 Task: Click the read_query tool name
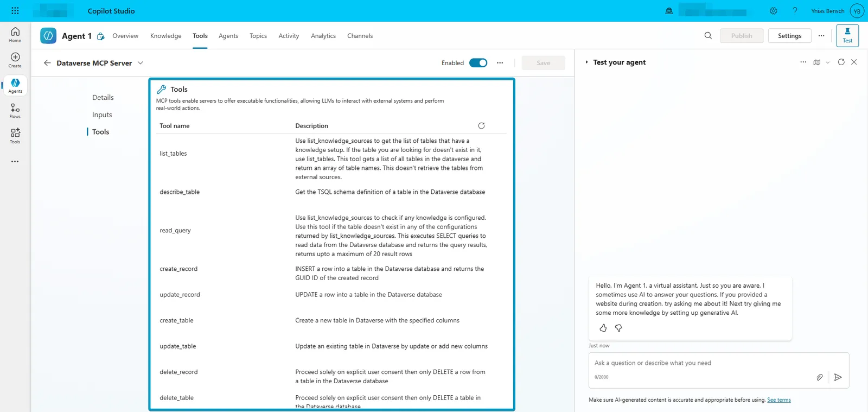pyautogui.click(x=175, y=231)
